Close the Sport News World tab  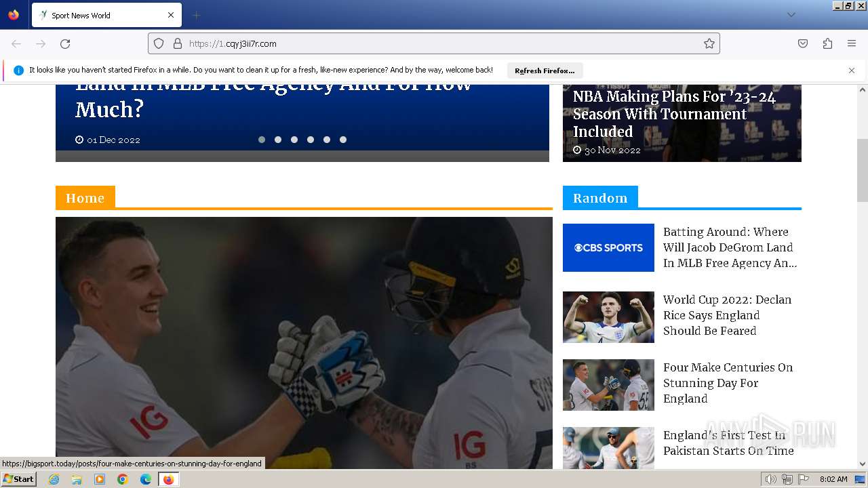tap(171, 15)
